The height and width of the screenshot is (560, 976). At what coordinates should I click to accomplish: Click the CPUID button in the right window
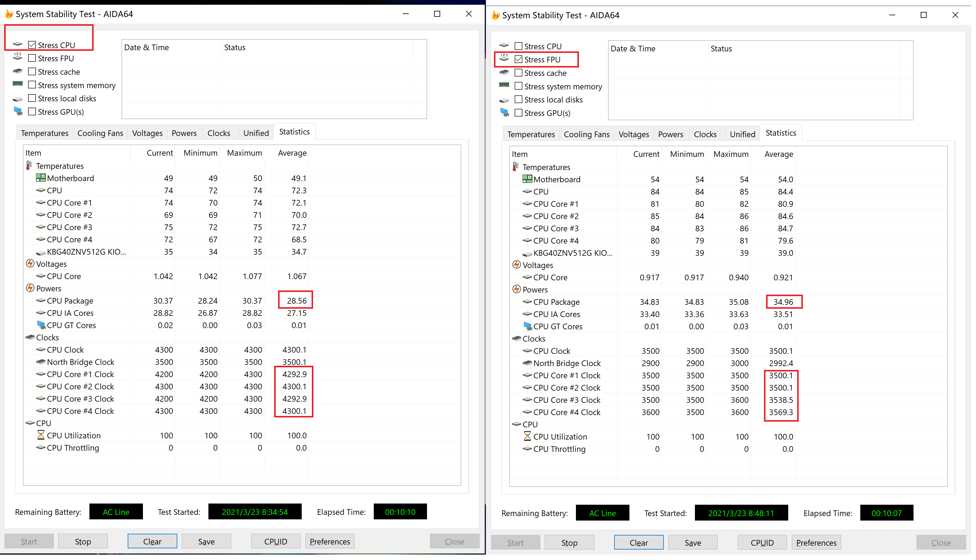point(762,543)
